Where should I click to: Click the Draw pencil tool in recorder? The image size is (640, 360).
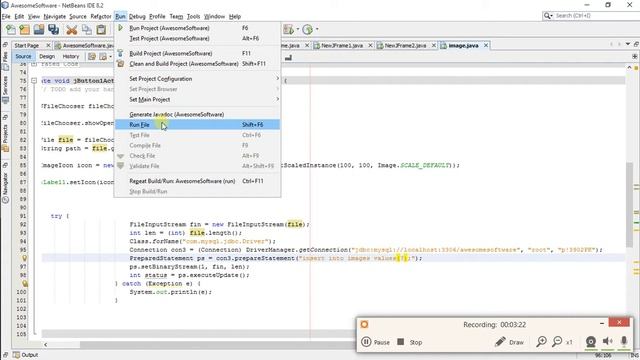(x=509, y=342)
